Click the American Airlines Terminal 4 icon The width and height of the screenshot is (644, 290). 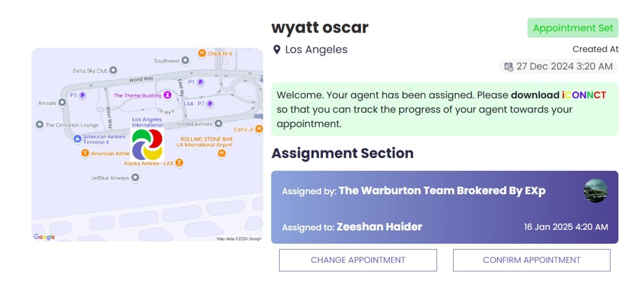coord(77,139)
